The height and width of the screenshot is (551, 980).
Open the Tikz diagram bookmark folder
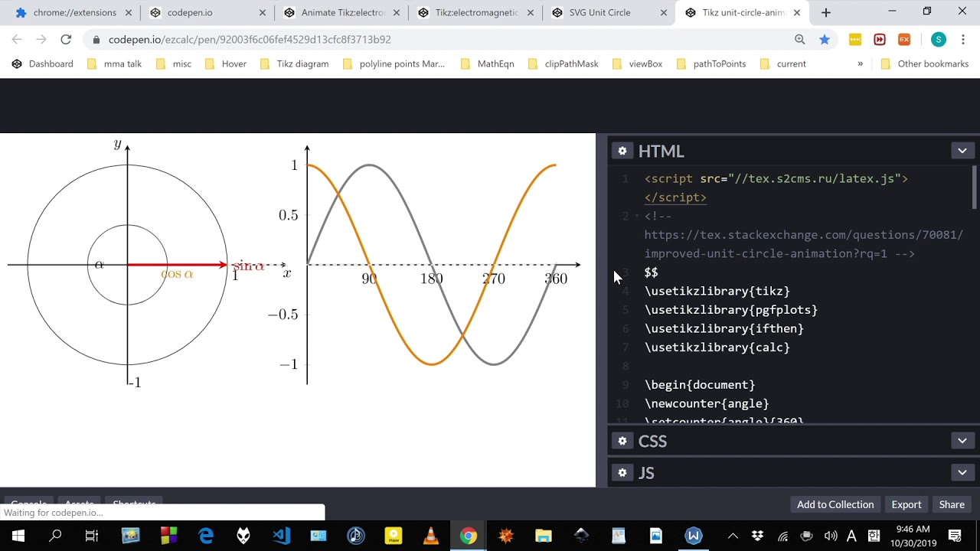(x=294, y=64)
